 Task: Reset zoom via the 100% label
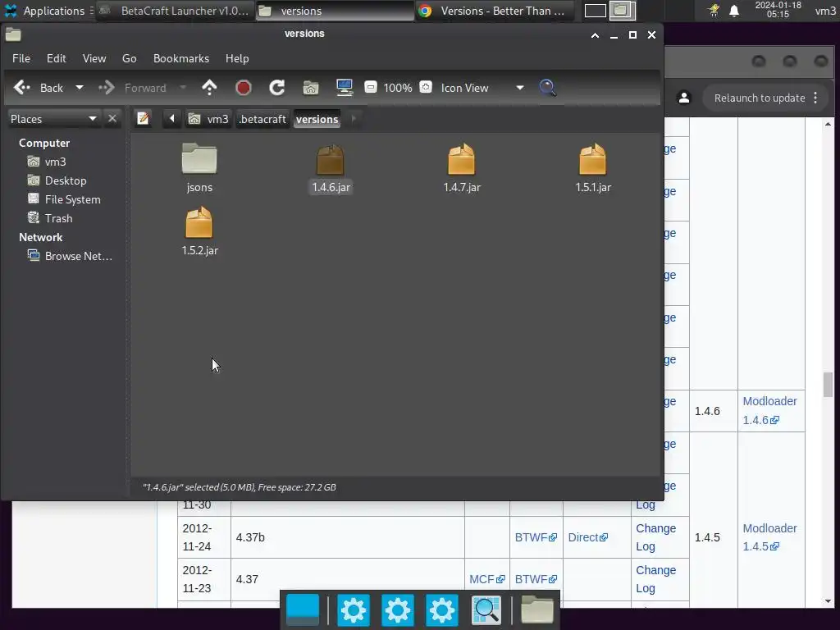click(x=398, y=88)
